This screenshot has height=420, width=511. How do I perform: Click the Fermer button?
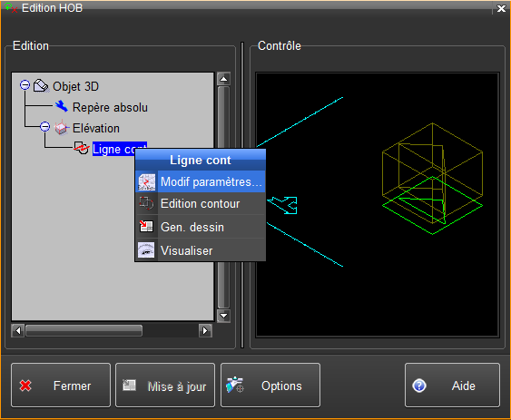(x=61, y=386)
